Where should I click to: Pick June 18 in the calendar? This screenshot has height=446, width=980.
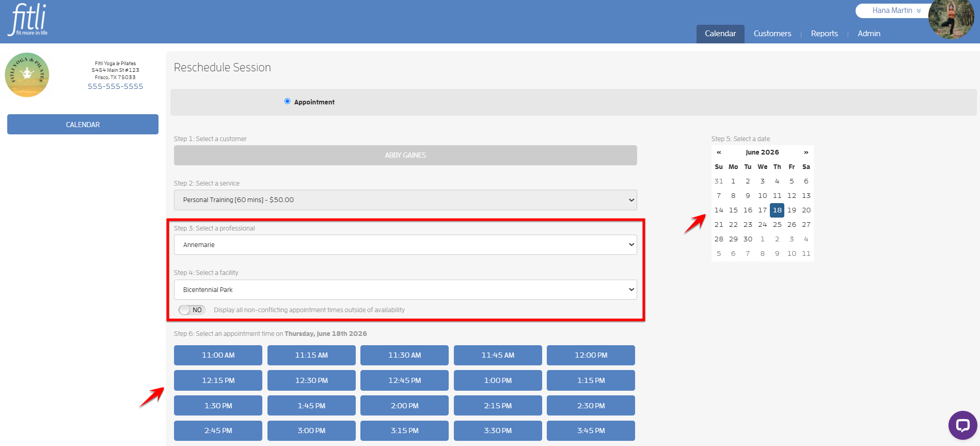777,210
